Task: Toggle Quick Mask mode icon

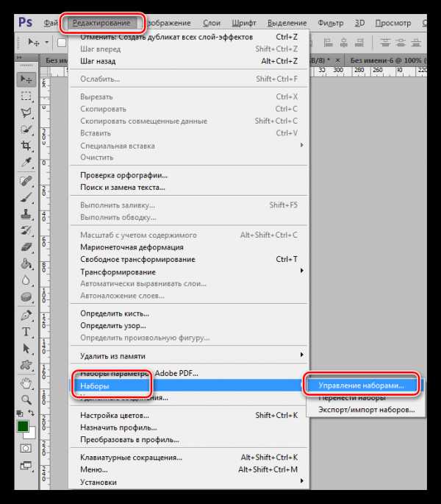Action: [x=26, y=447]
